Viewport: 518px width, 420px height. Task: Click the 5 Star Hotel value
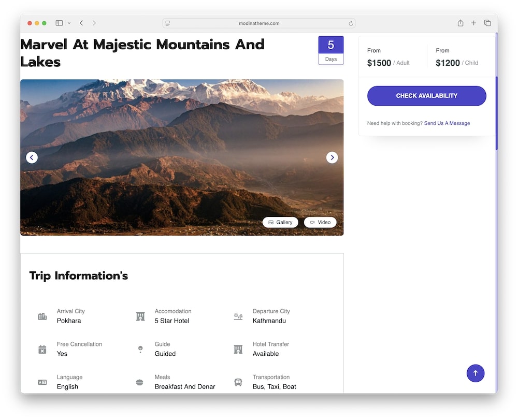tap(172, 321)
